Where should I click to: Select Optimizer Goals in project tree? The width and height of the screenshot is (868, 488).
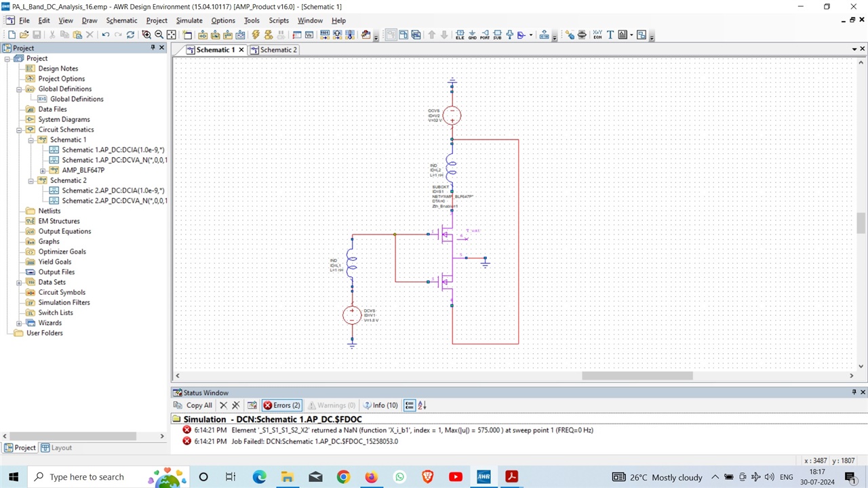[62, 251]
